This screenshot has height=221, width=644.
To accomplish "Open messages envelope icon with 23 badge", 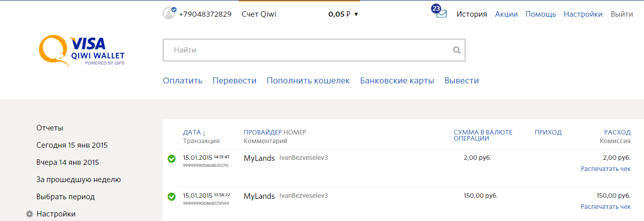I will (441, 14).
